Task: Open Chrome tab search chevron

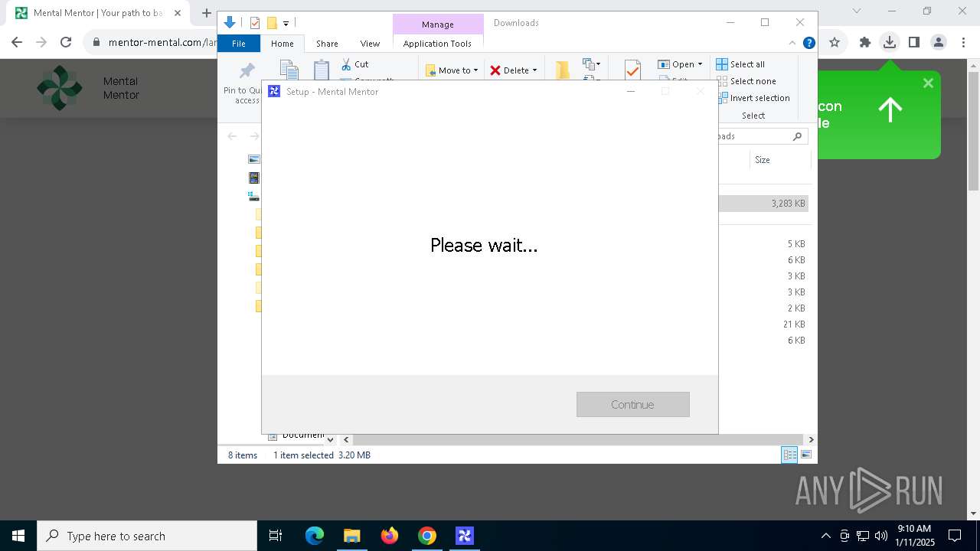Action: (x=857, y=11)
